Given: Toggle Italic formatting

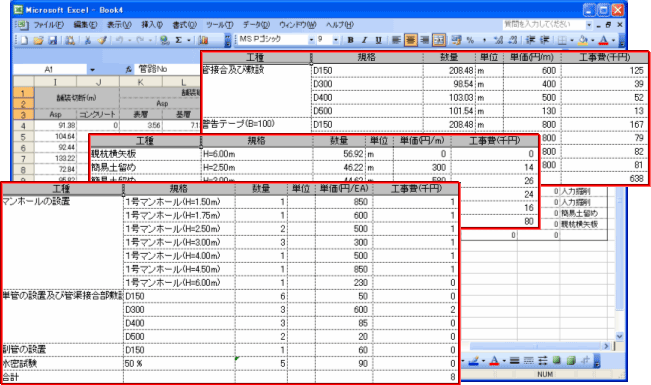Looking at the screenshot, I should pos(365,40).
